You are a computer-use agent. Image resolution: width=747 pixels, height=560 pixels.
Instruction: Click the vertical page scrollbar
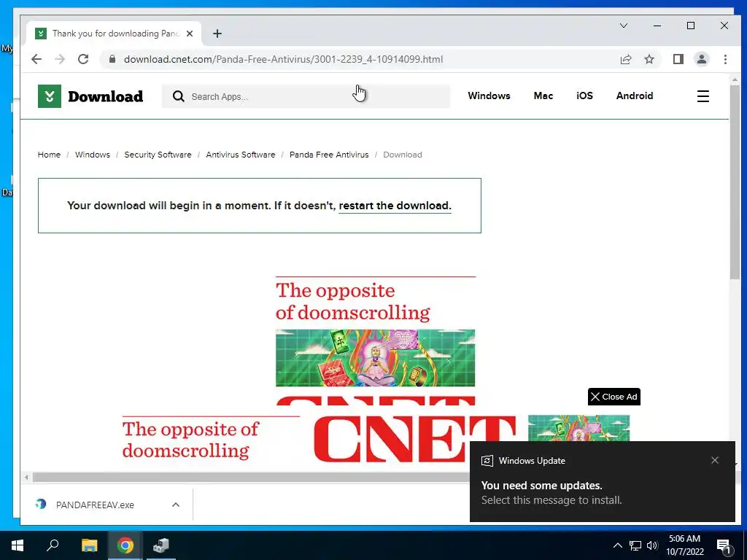click(x=734, y=181)
